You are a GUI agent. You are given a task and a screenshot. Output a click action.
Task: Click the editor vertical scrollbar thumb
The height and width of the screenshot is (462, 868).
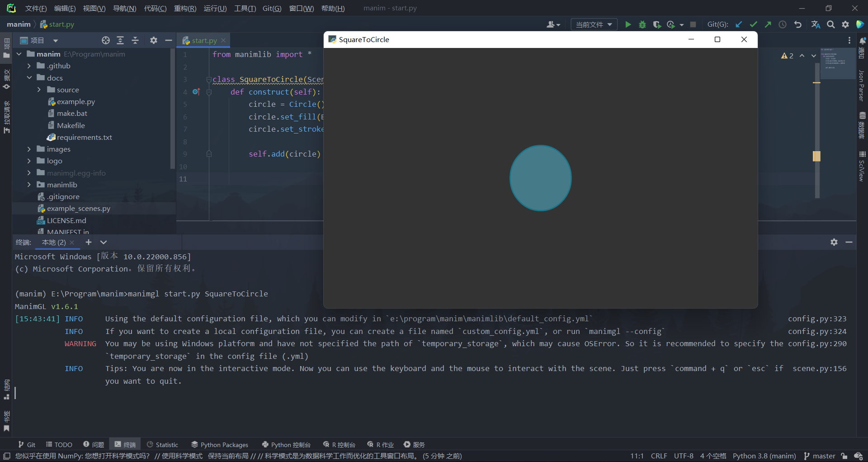click(817, 130)
